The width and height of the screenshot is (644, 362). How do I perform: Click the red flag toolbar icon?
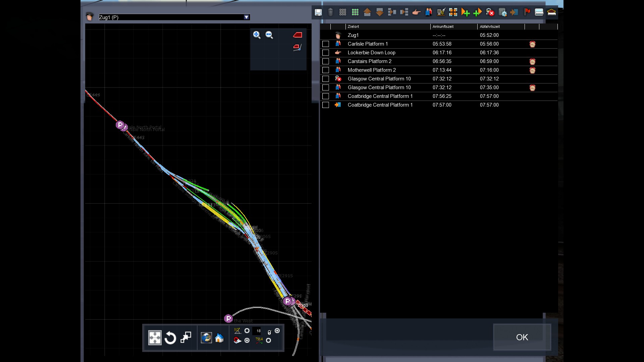click(527, 12)
